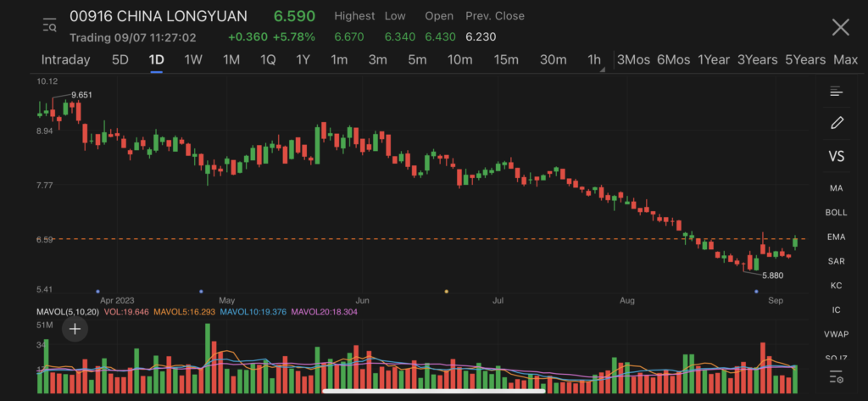This screenshot has width=868, height=401.
Task: Set range to 3Mos
Action: click(633, 60)
